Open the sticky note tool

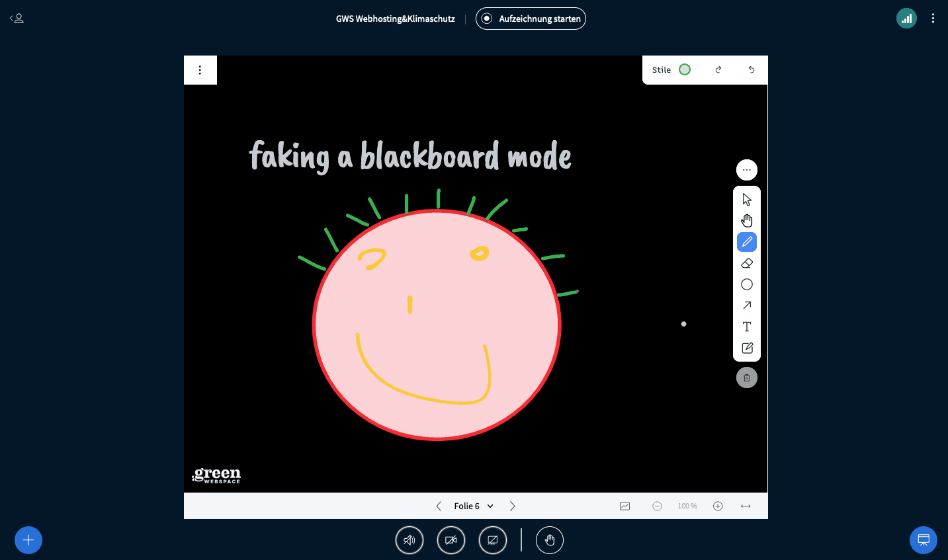[x=746, y=348]
